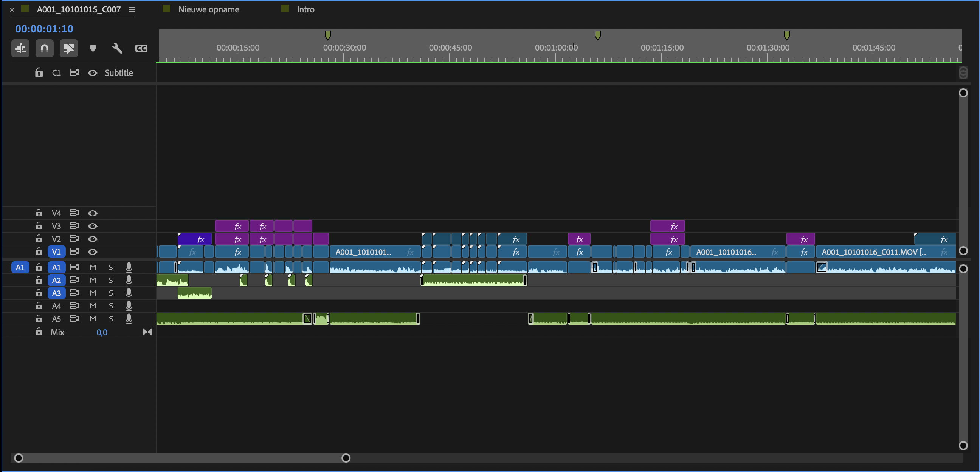This screenshot has height=472, width=980.
Task: Toggle Linked Selection button
Action: [x=68, y=48]
